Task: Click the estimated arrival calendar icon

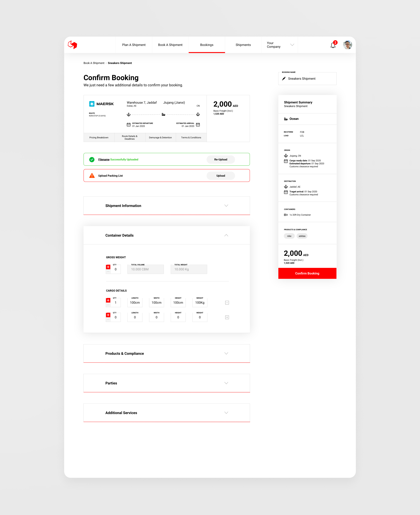Action: pos(198,125)
